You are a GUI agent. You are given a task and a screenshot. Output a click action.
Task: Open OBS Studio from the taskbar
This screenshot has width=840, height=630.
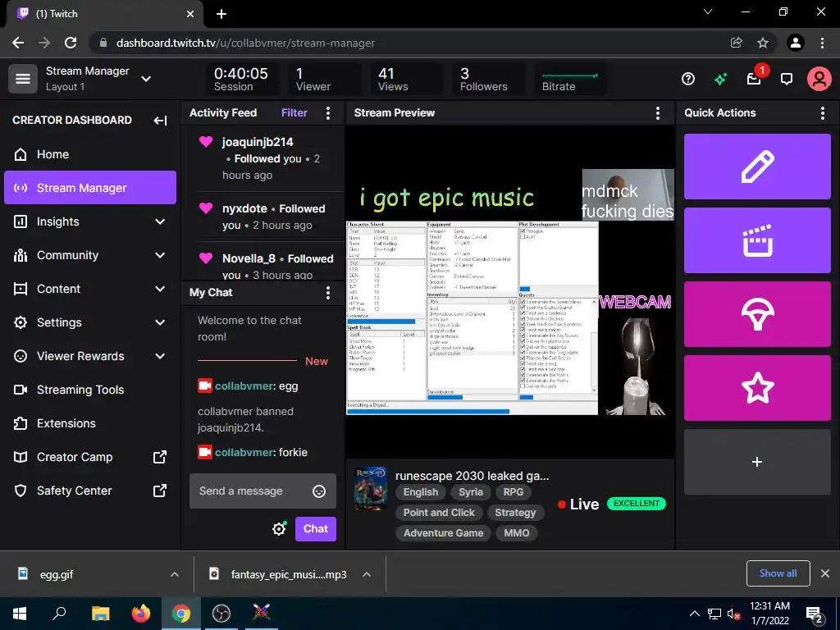tap(221, 614)
